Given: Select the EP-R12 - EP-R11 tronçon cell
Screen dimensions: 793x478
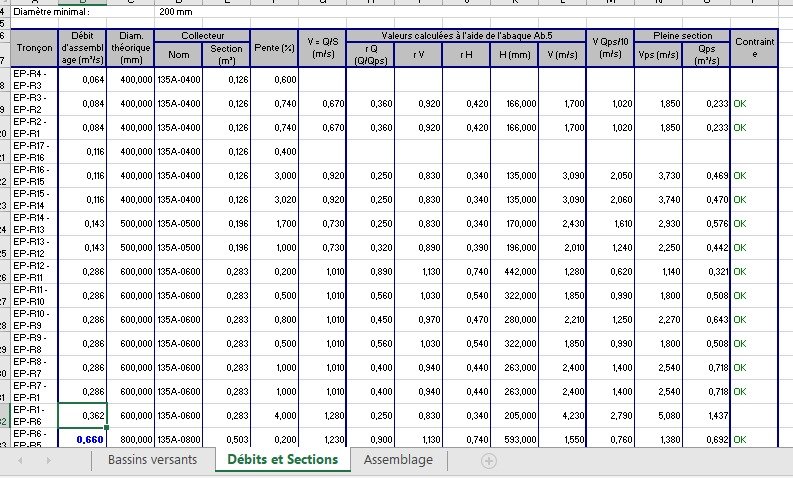Looking at the screenshot, I should coord(34,272).
